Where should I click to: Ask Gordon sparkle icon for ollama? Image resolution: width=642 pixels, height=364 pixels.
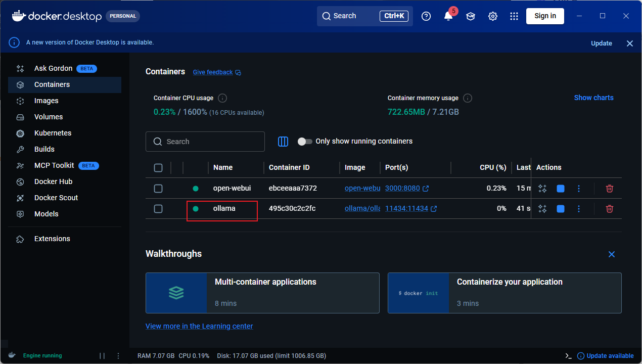click(542, 209)
